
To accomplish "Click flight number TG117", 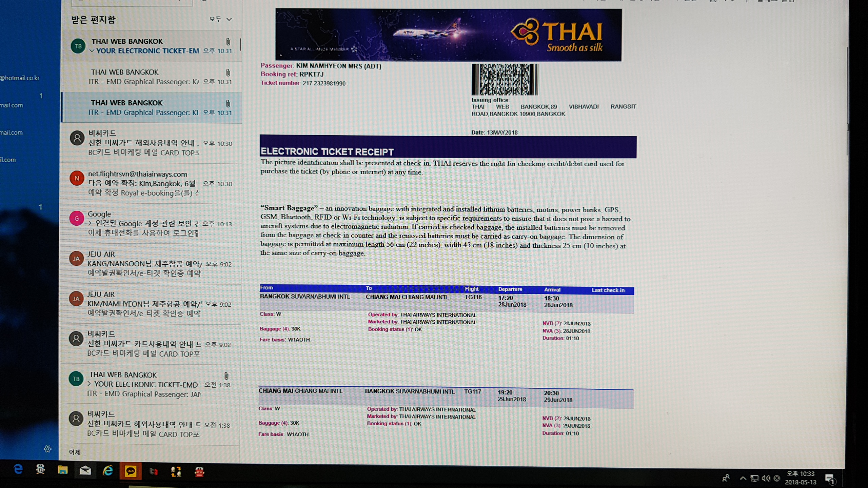I will coord(473,391).
